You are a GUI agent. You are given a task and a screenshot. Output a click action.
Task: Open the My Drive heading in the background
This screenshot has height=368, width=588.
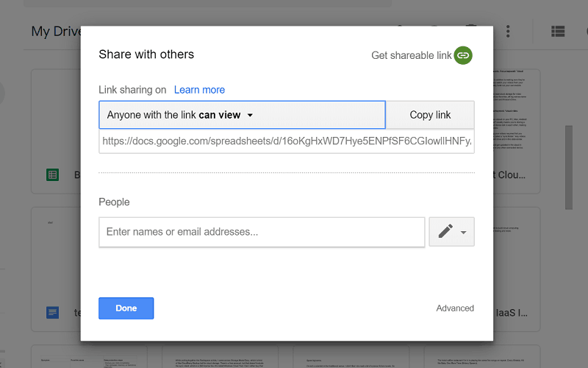pyautogui.click(x=57, y=31)
